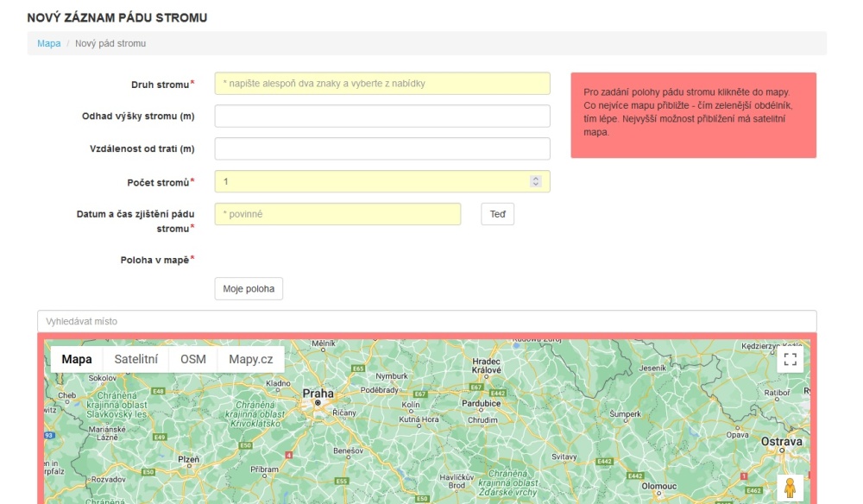This screenshot has height=504, width=863.
Task: Toggle the map fullscreen view icon
Action: pos(791,360)
